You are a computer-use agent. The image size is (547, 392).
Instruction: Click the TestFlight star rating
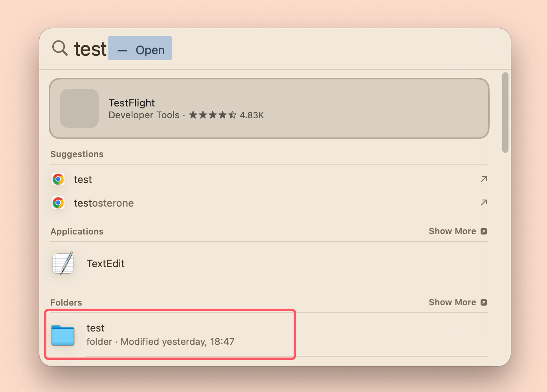coord(213,115)
